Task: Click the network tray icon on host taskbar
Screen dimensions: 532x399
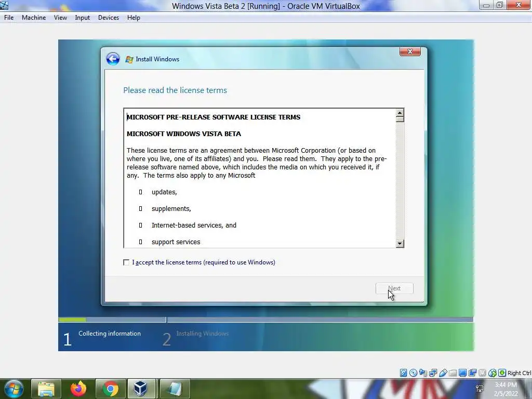Action: click(480, 389)
